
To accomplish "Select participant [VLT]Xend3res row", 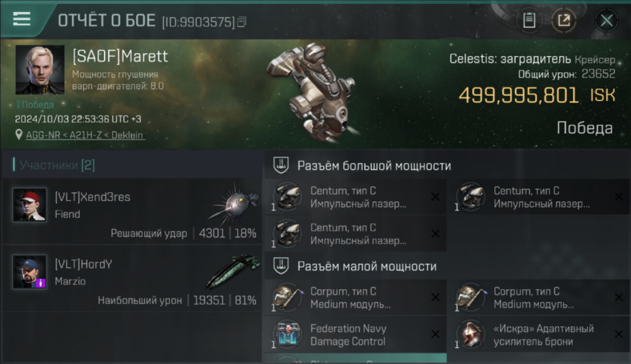I will click(132, 211).
